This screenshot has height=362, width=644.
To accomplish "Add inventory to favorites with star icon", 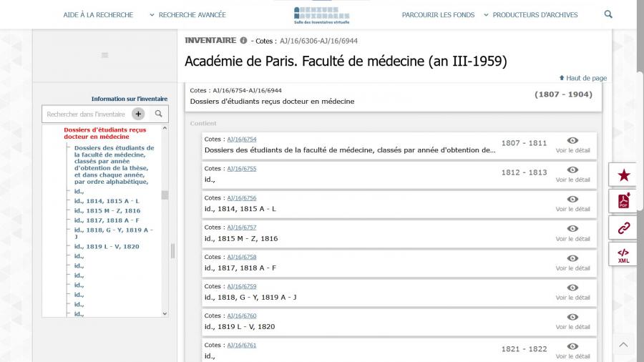I will pyautogui.click(x=623, y=175).
